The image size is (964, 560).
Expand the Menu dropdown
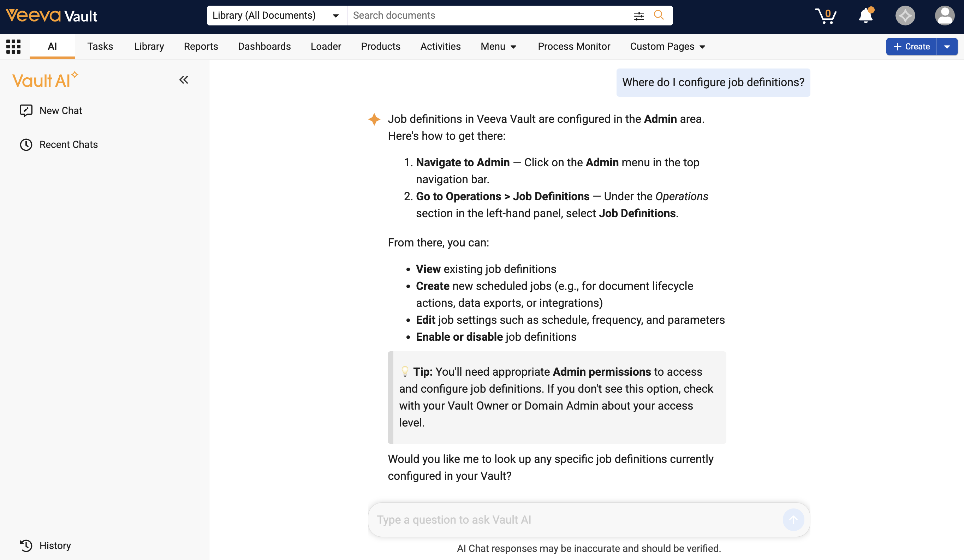(499, 47)
